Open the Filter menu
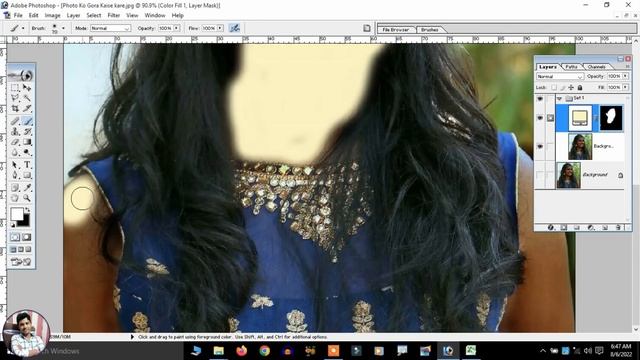This screenshot has height=360, width=640. [113, 15]
